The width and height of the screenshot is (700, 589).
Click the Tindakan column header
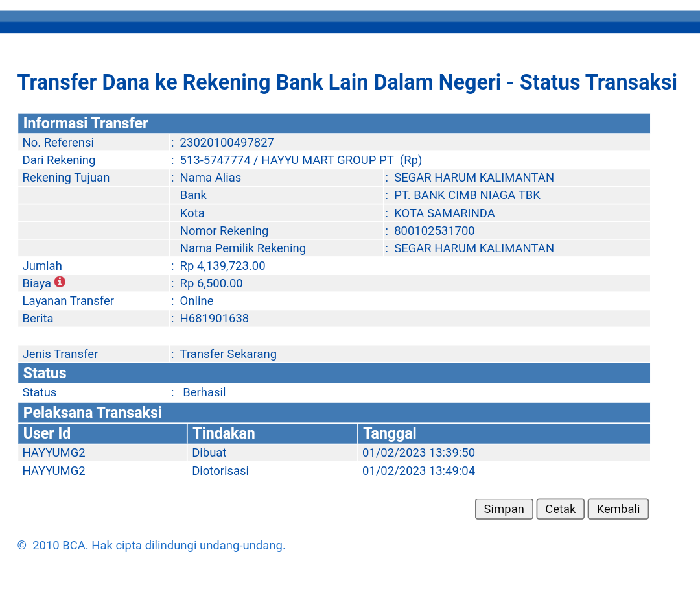[224, 433]
